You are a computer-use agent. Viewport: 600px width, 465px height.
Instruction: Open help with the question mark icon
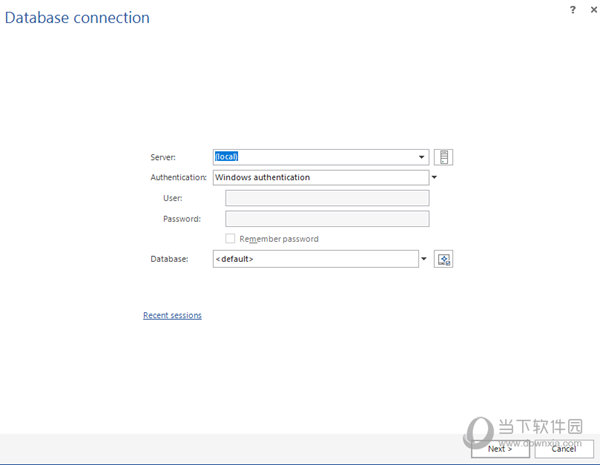click(x=571, y=9)
